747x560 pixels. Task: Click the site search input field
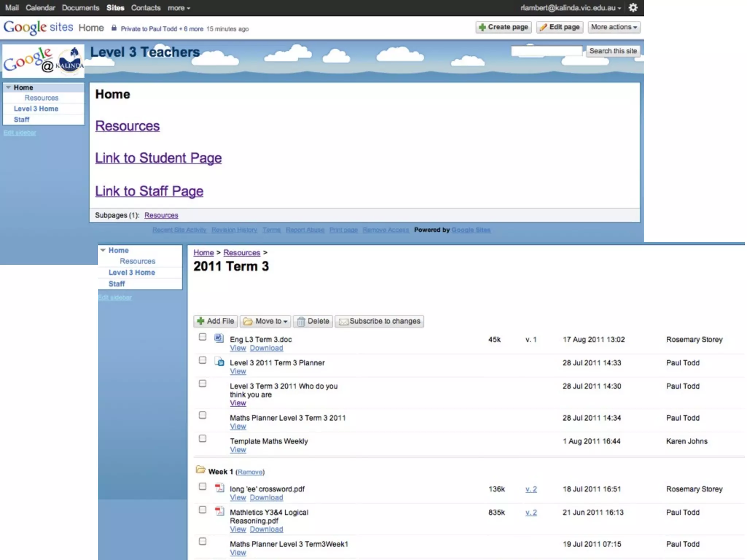(x=546, y=51)
